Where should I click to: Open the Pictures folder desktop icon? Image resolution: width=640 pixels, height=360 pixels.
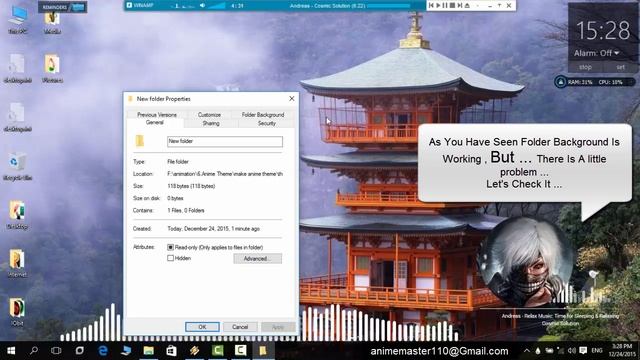pos(52,68)
